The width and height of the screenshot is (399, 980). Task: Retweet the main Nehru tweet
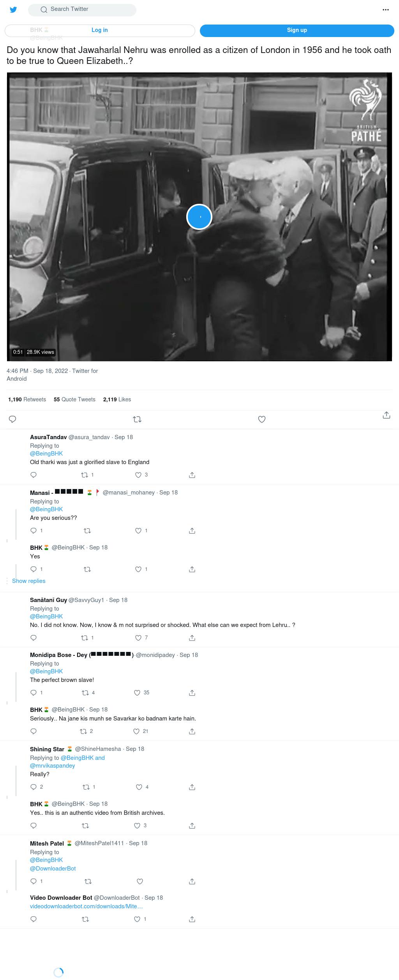click(137, 419)
